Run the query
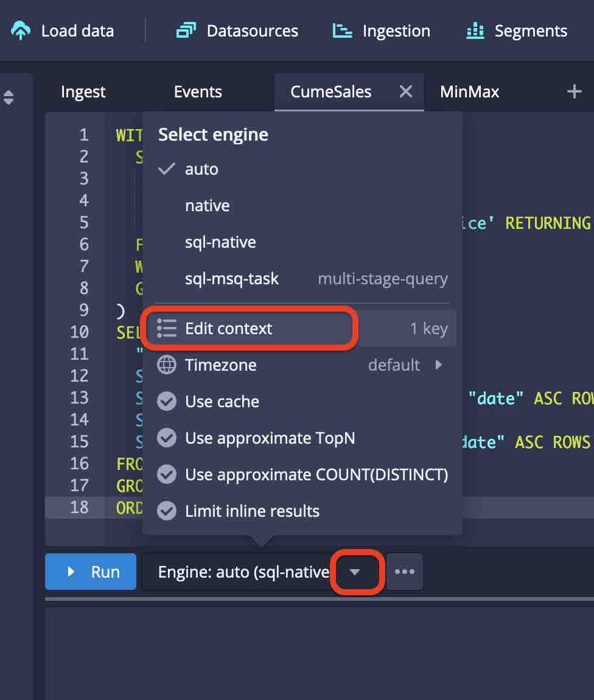Viewport: 594px width, 700px height. coord(91,572)
